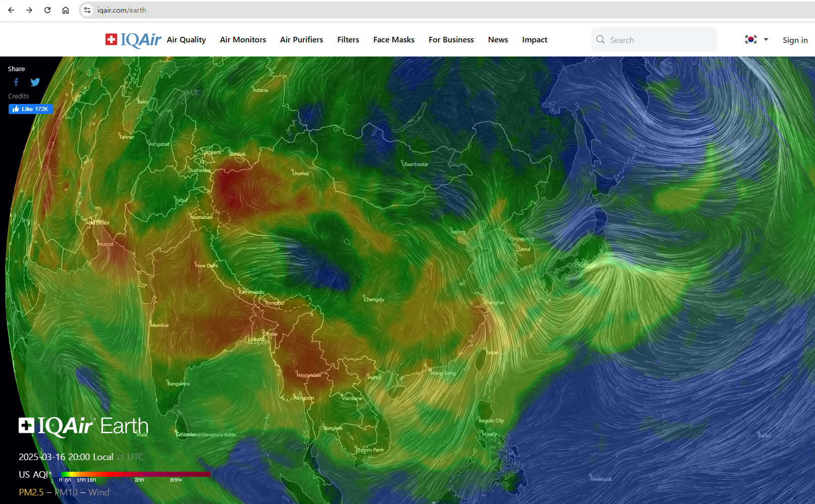This screenshot has height=504, width=815.
Task: Click the US AQI color scale bar
Action: click(x=135, y=474)
